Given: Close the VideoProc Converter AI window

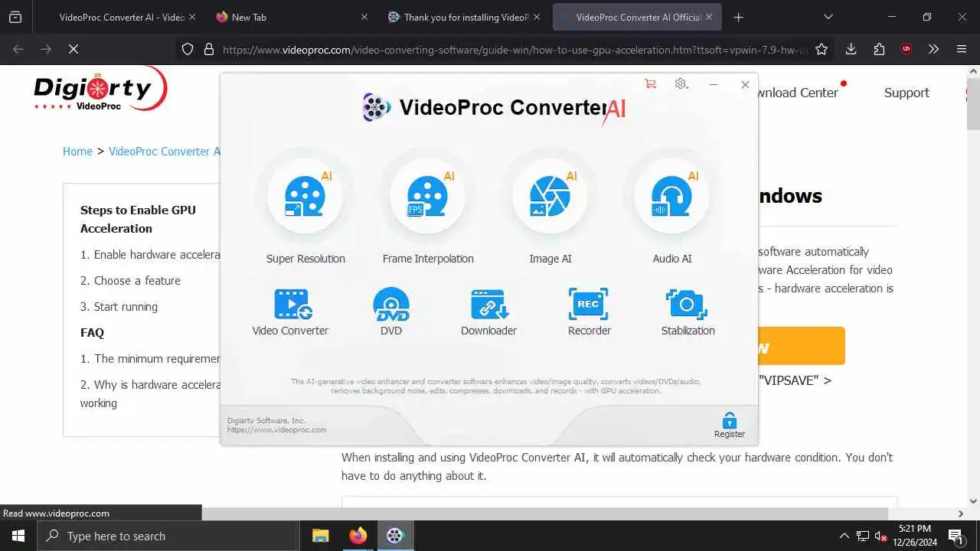Looking at the screenshot, I should tap(745, 84).
